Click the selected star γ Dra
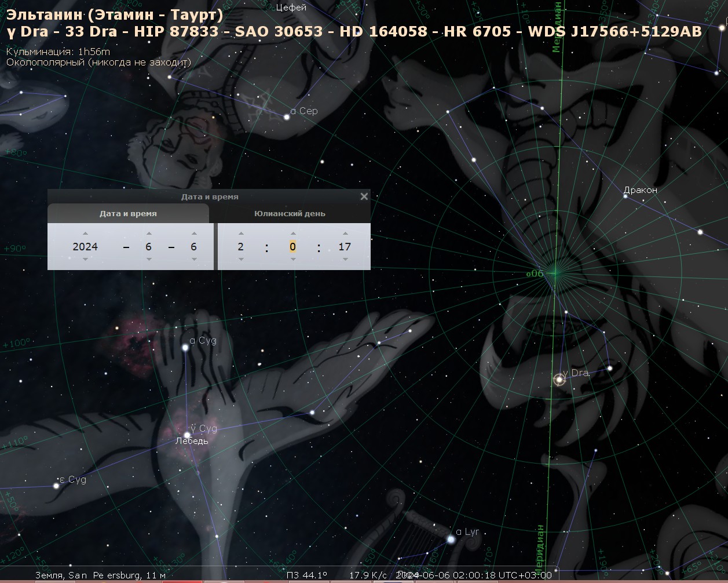 (559, 380)
